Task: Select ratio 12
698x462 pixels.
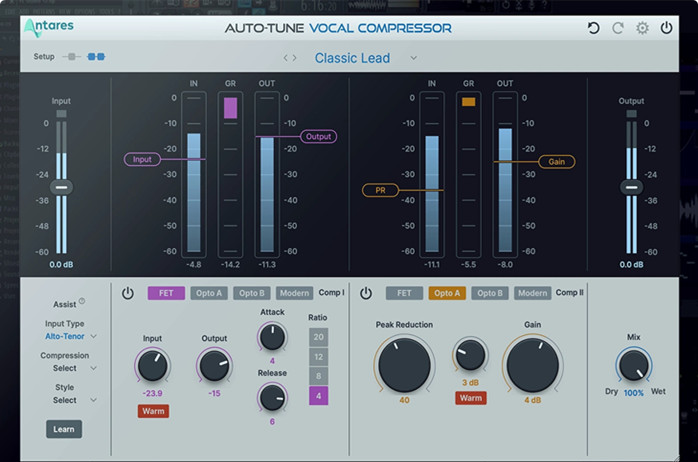Action: (318, 357)
